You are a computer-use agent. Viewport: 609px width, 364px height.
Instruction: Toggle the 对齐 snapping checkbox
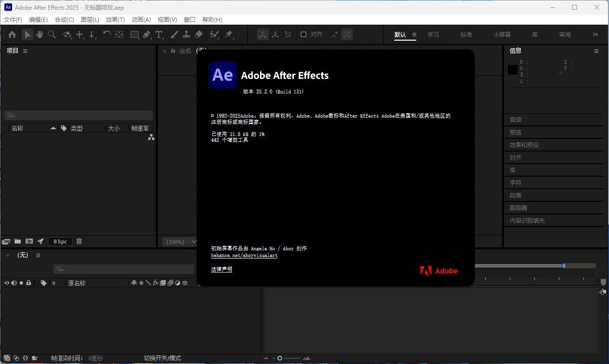point(304,34)
